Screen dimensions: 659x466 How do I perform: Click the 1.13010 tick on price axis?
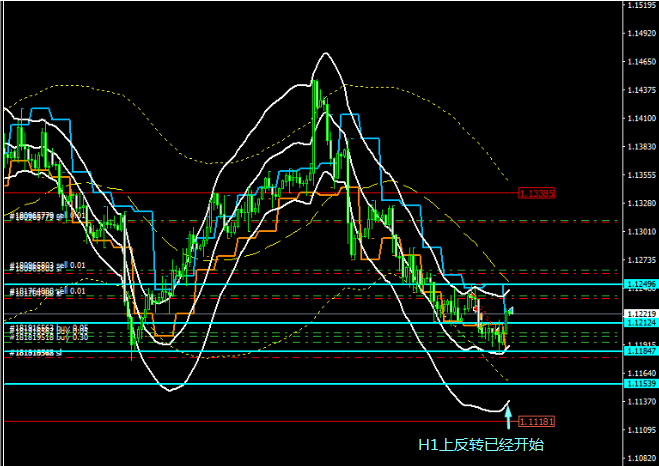click(x=640, y=231)
